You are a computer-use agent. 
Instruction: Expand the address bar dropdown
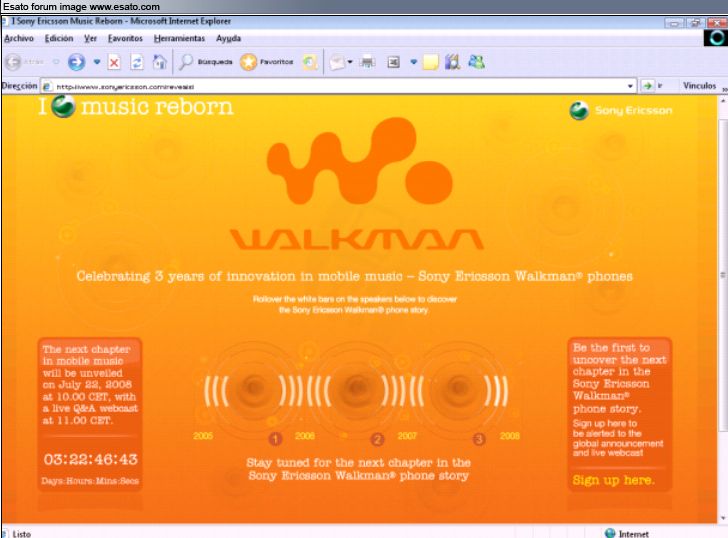coord(630,86)
